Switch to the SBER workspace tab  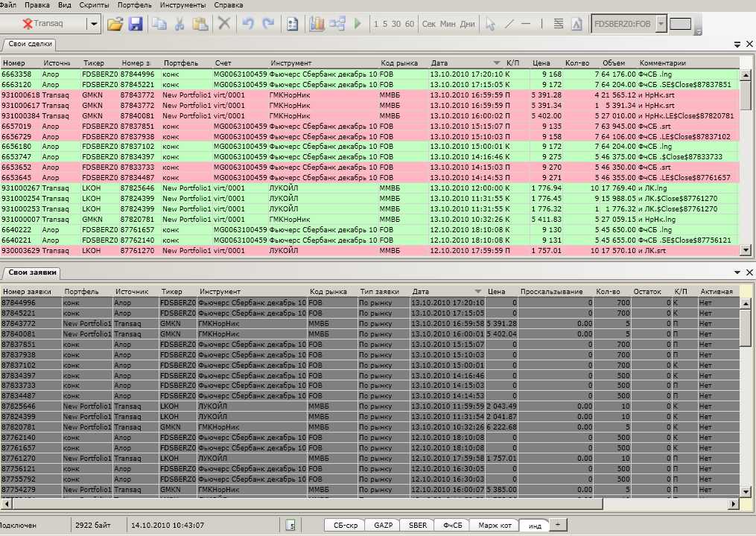tap(418, 526)
